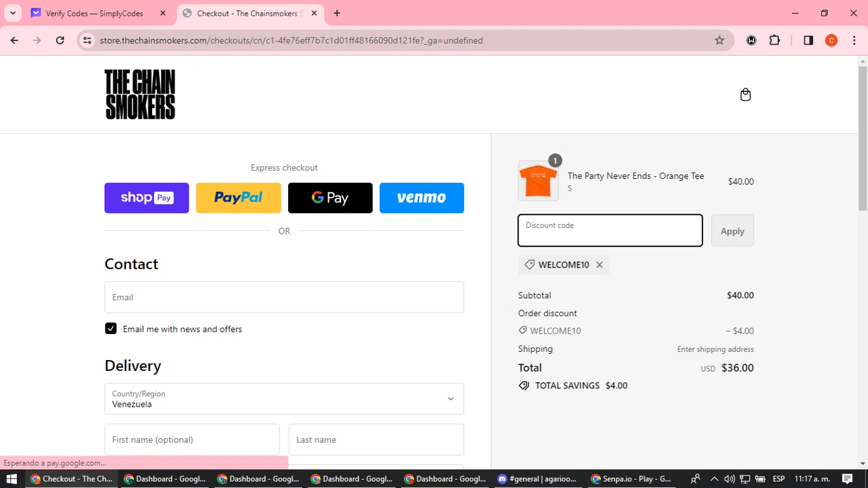Open the taskbar volume speaker icon

coord(729,479)
